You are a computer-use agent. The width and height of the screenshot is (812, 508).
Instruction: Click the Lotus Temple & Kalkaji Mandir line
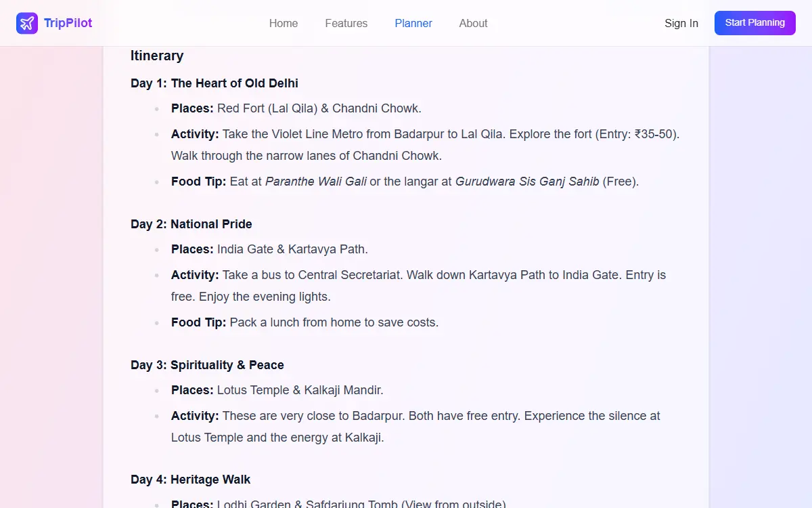point(277,390)
